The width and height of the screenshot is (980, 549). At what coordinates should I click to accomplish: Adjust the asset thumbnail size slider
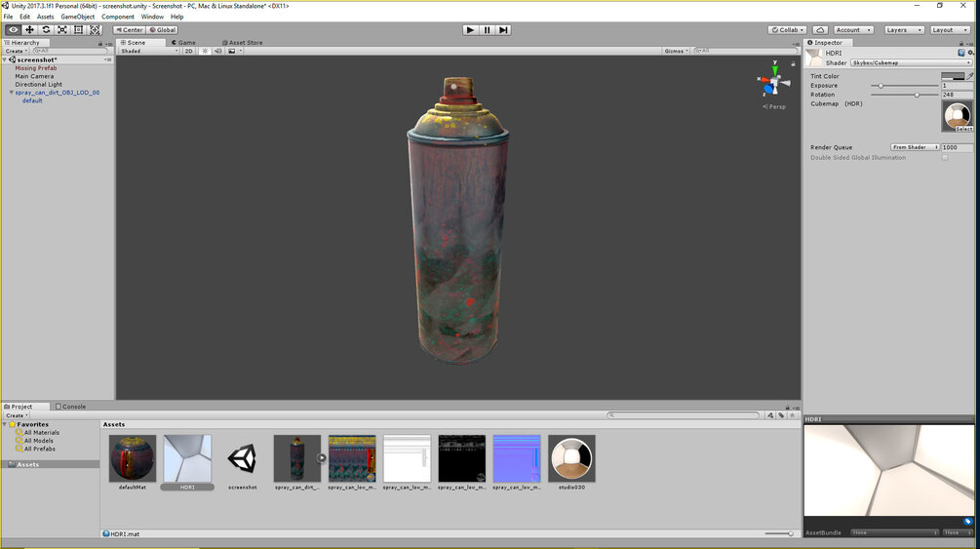click(779, 534)
